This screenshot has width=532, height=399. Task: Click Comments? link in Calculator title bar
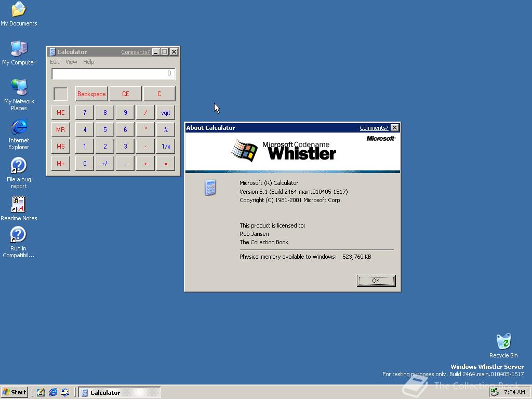[x=136, y=52]
